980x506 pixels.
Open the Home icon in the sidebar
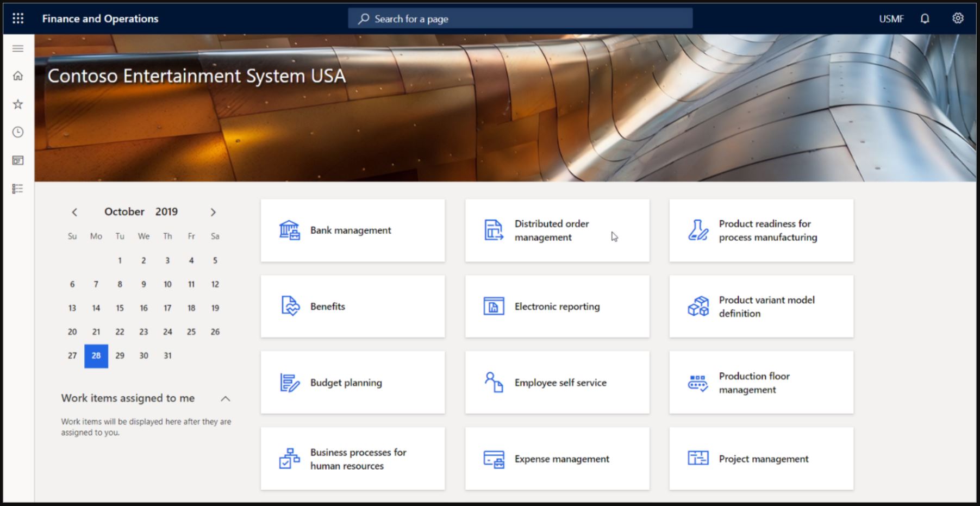tap(18, 76)
